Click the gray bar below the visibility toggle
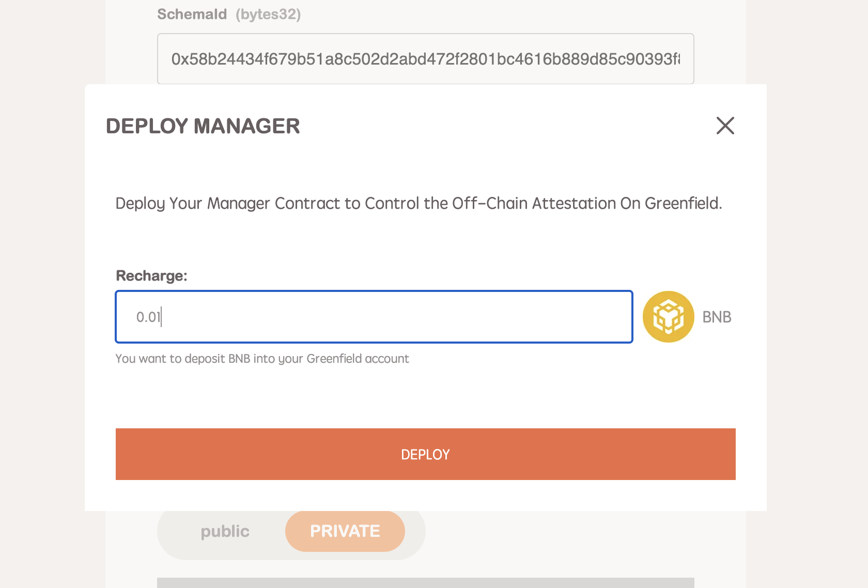 425,582
